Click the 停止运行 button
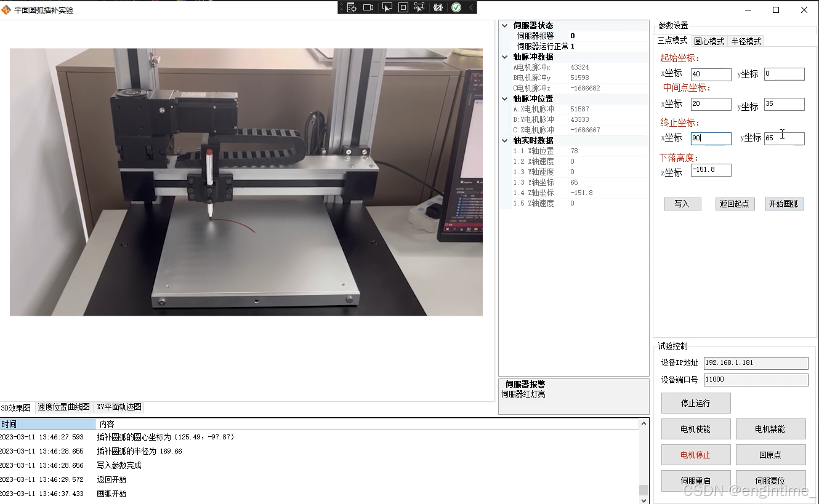The width and height of the screenshot is (819, 504). pyautogui.click(x=696, y=403)
